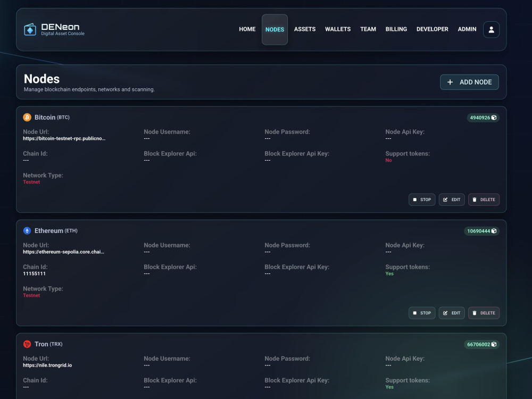Click Ethereum's Support tokens Yes value
532x399 pixels.
(389, 274)
